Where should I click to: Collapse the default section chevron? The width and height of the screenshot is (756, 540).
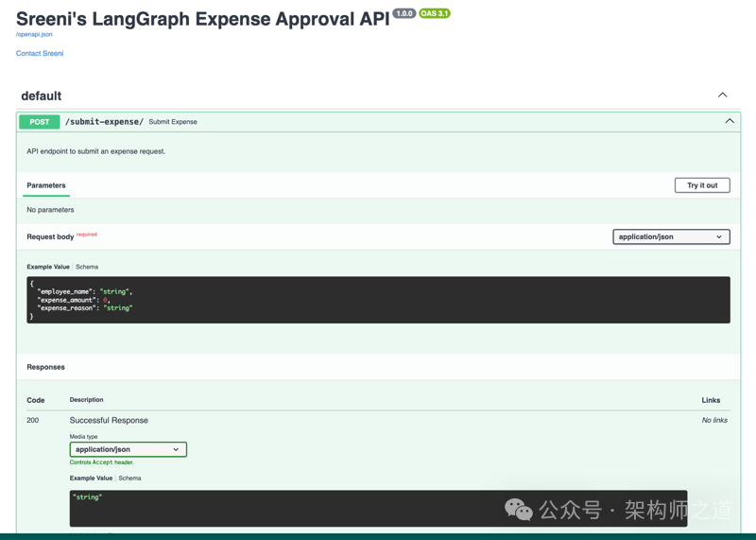(722, 96)
